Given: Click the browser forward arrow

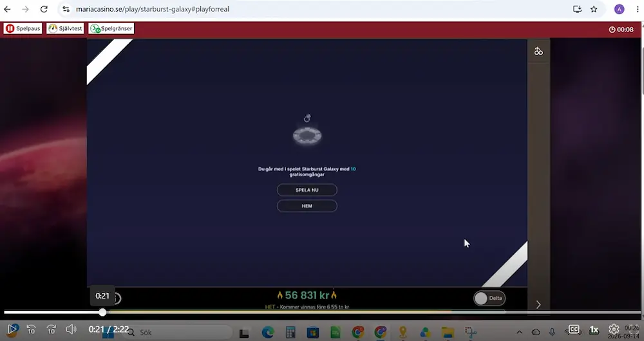Looking at the screenshot, I should point(26,9).
